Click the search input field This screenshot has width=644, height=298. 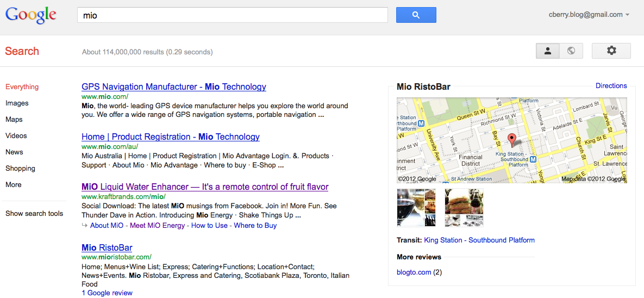(x=233, y=15)
